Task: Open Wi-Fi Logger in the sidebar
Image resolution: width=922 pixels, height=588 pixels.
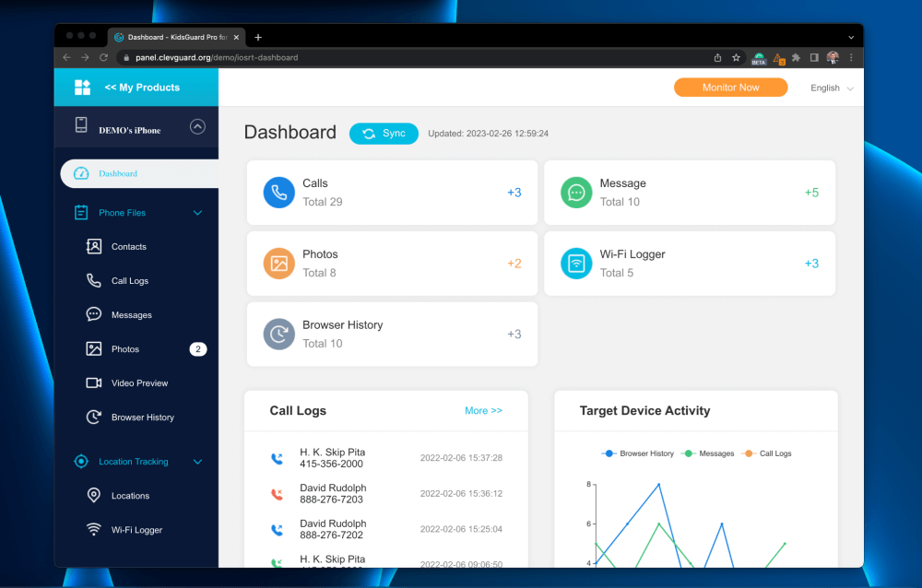Action: pos(137,530)
